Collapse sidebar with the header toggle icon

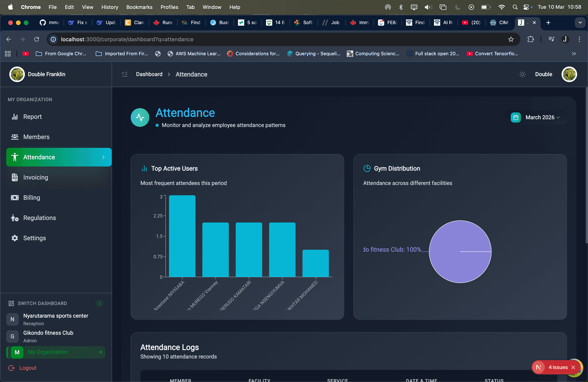coord(125,74)
